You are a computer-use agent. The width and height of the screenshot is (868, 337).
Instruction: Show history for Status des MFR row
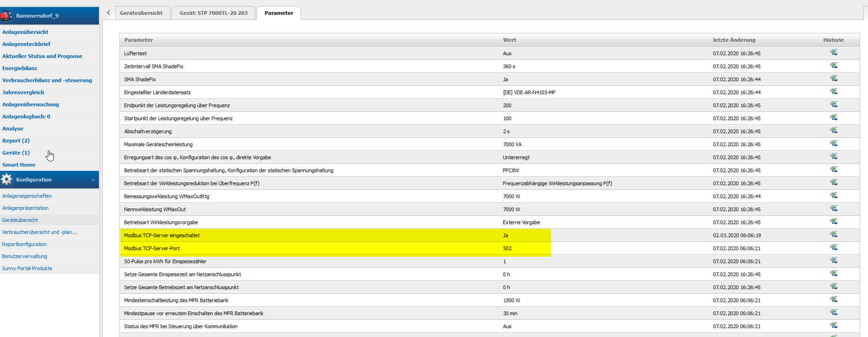click(x=834, y=325)
